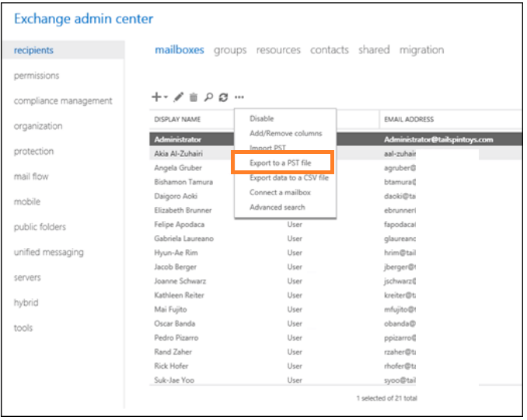Open the dropdown arrow next to the plus icon
The height and width of the screenshot is (420, 527).
click(166, 97)
